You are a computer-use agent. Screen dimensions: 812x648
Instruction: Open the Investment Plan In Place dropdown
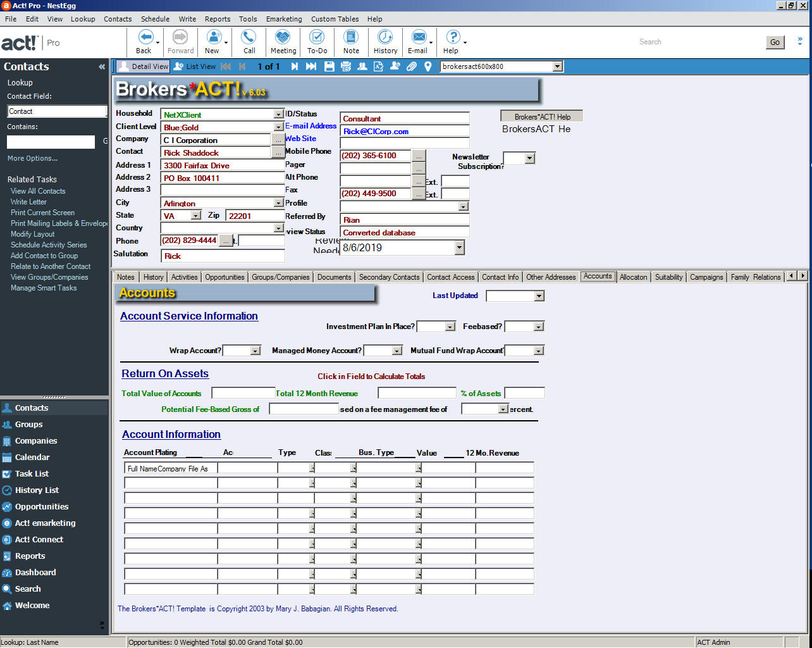point(450,327)
